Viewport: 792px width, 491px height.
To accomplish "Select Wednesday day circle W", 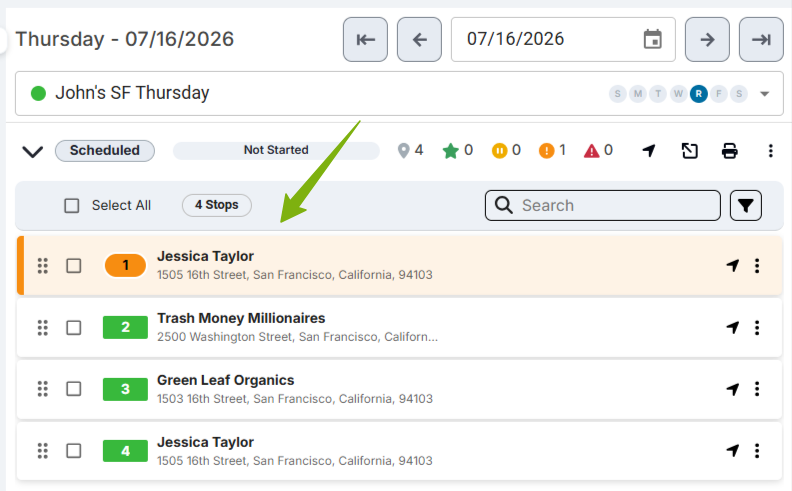I will pos(678,93).
